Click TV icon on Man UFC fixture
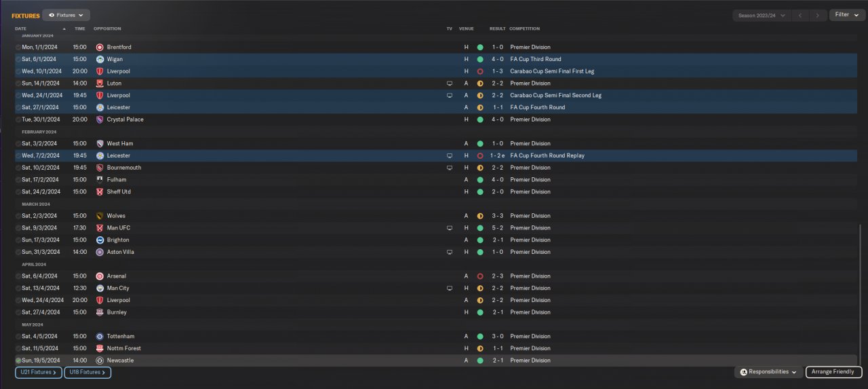 coord(449,228)
